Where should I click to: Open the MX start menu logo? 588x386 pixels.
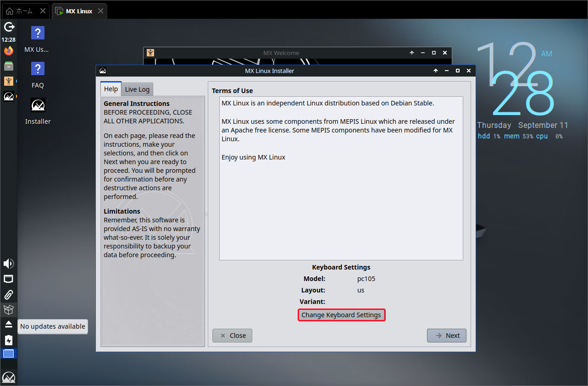point(9,378)
